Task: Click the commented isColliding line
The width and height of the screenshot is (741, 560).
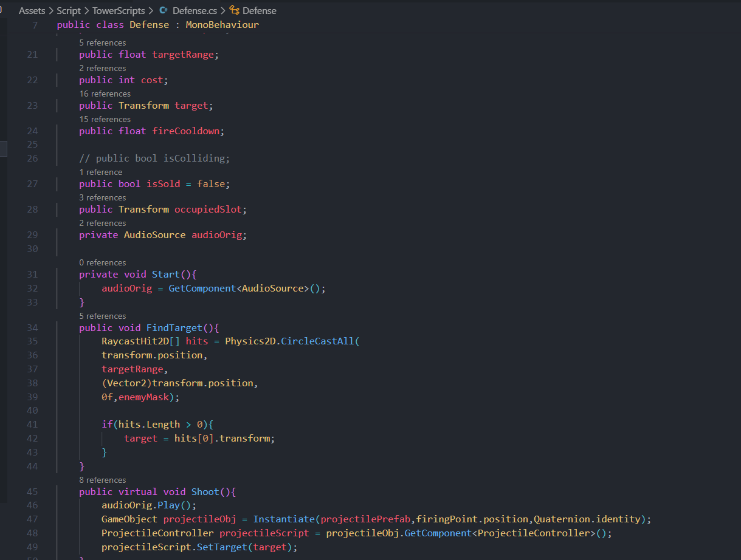Action: (x=154, y=159)
